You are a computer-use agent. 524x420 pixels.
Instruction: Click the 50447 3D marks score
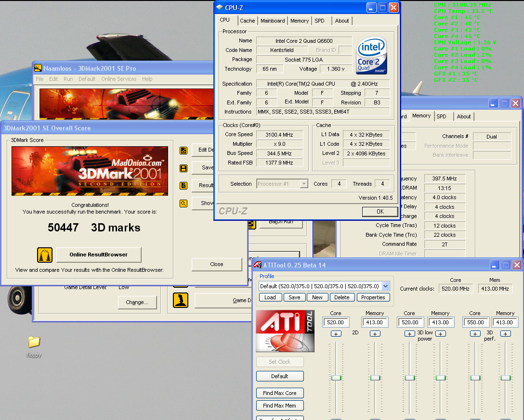point(94,228)
